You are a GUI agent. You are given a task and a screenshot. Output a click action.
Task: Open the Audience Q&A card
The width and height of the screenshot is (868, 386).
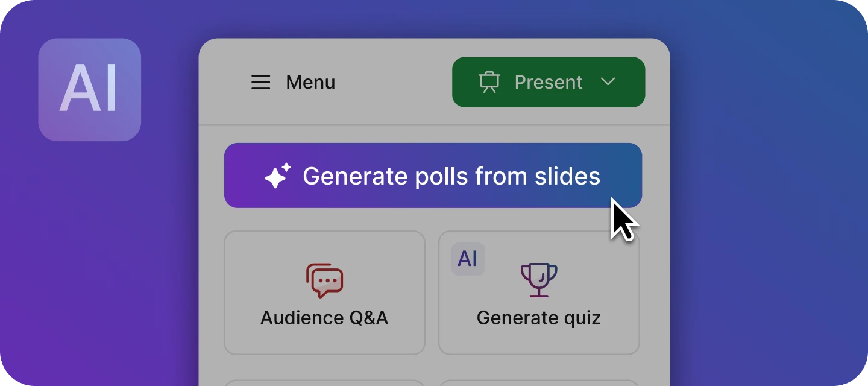click(x=324, y=293)
